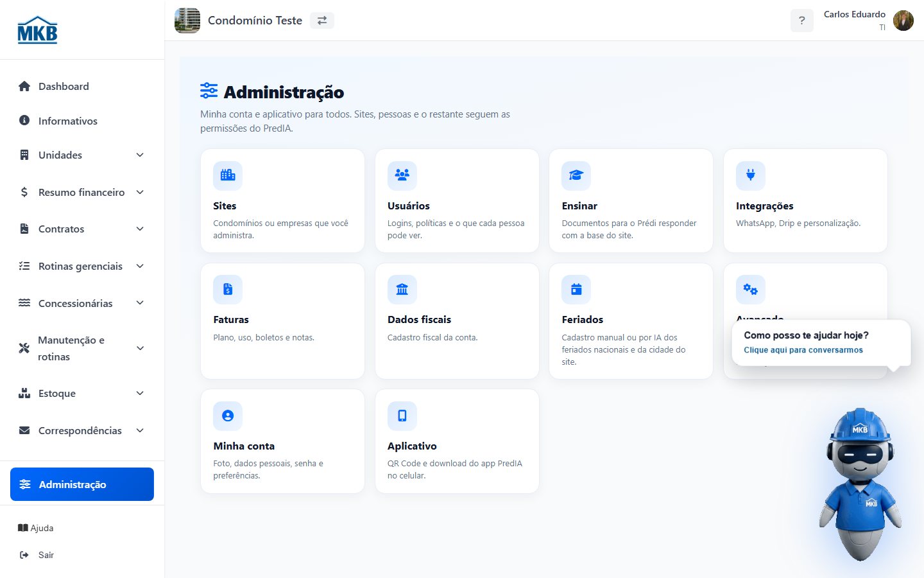Switch condominium using the swap arrows icon

point(322,21)
